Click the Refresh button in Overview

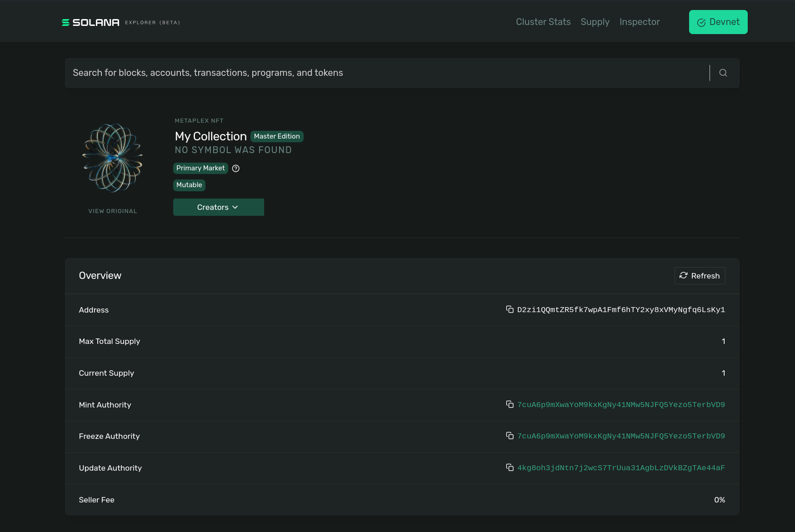click(x=700, y=276)
